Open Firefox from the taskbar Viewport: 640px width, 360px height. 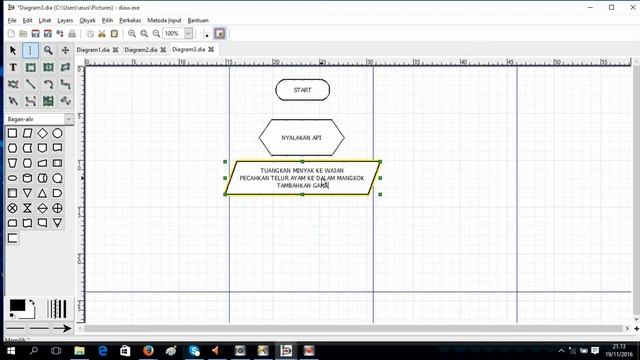point(148,351)
